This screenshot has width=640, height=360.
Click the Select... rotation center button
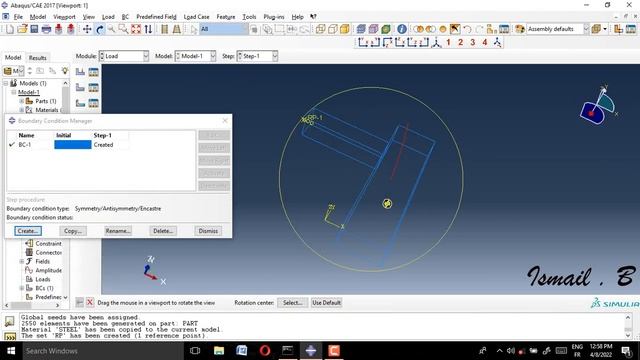click(x=293, y=303)
